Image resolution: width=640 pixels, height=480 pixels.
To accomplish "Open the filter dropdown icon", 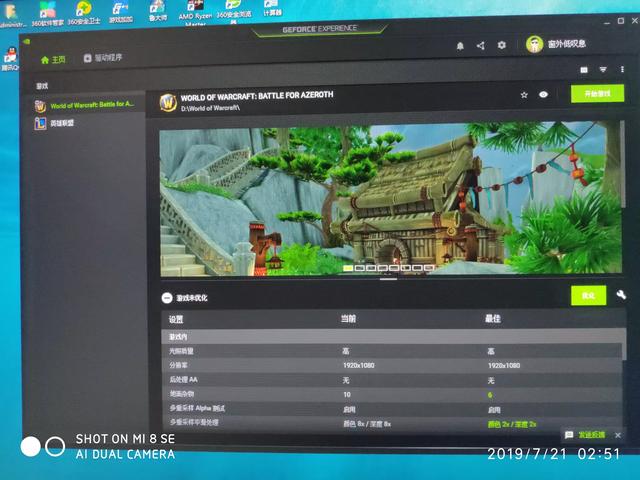I will pyautogui.click(x=603, y=70).
